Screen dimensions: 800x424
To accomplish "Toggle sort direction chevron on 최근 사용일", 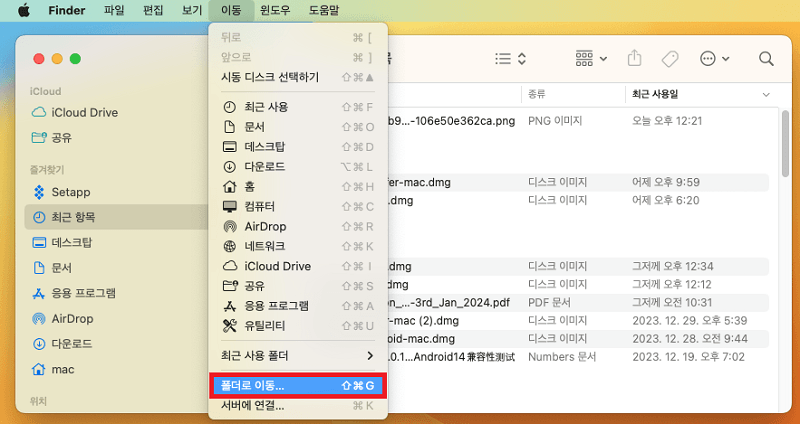I will [x=766, y=94].
